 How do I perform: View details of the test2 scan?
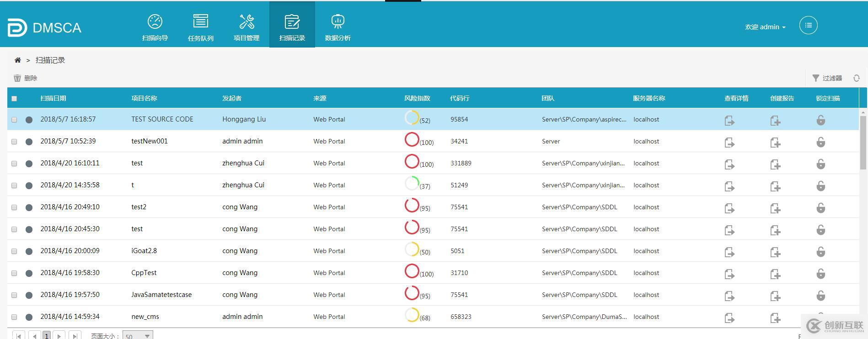click(729, 208)
